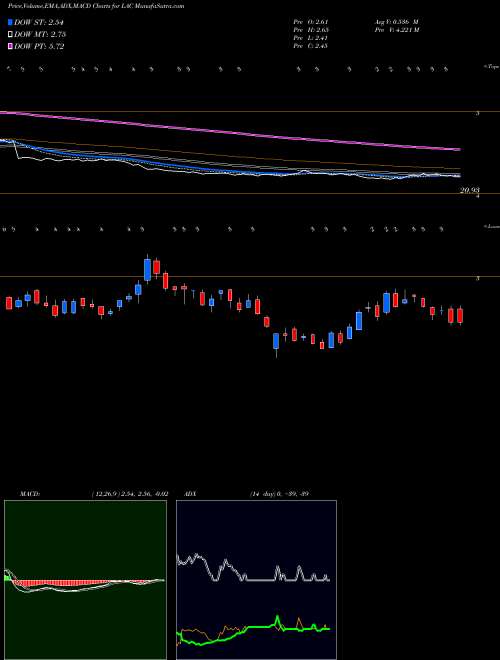Select the 'DOW ST: 2.54' legend text

(x=39, y=22)
